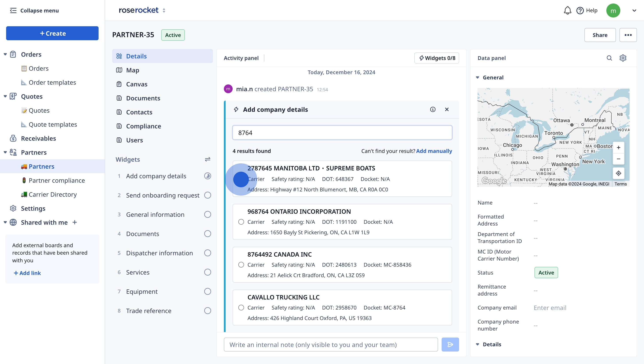Viewport: 644px width, 364px height.
Task: Open the notifications bell
Action: 567,10
